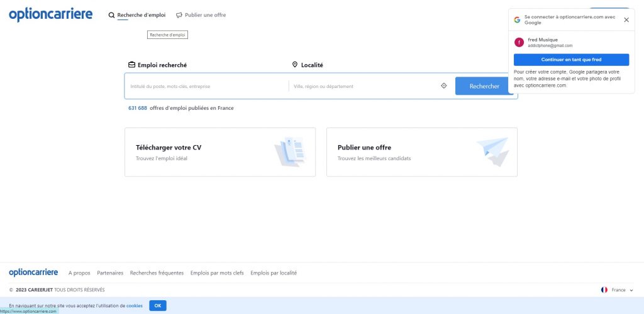This screenshot has width=644, height=314.
Task: Click fred Musique account avatar
Action: coord(519,42)
